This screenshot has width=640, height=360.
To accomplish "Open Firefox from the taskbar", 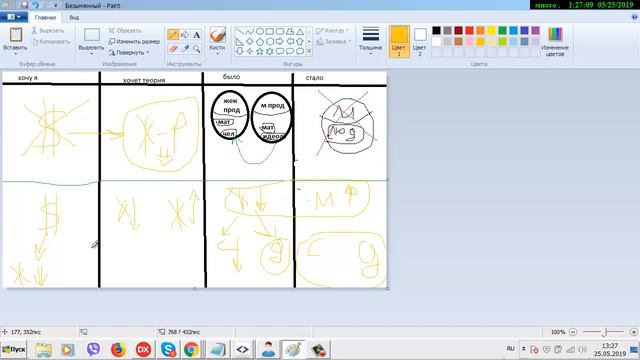I will 118,349.
